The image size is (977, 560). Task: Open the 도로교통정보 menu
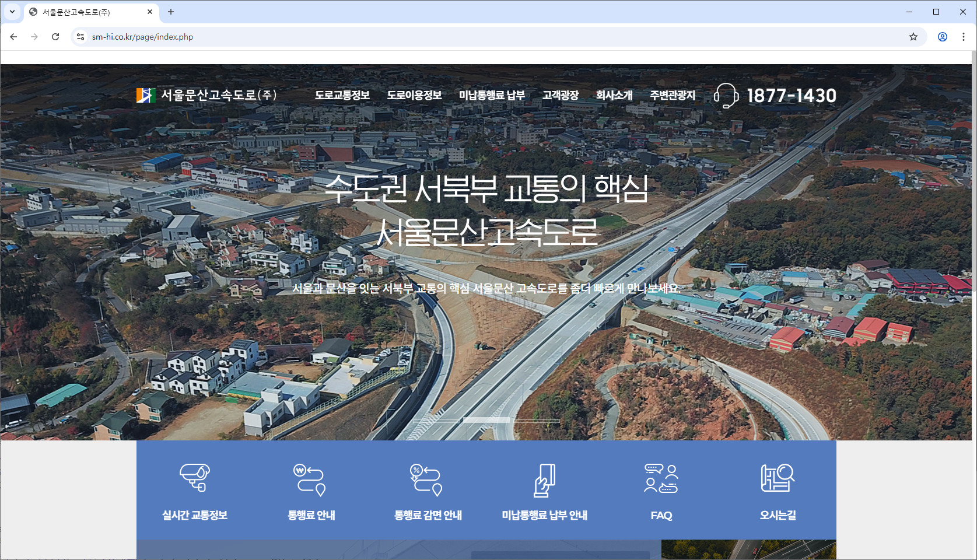pyautogui.click(x=342, y=95)
